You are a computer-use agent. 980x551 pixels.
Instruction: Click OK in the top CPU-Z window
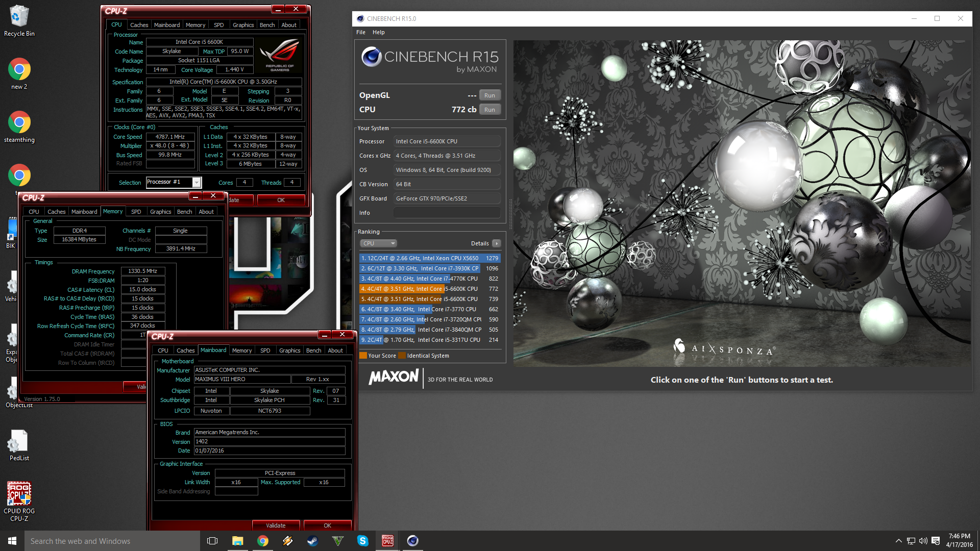pyautogui.click(x=281, y=200)
